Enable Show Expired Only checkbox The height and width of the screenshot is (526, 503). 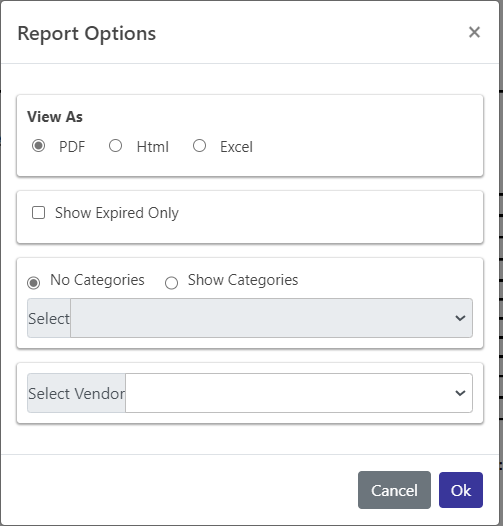(38, 213)
